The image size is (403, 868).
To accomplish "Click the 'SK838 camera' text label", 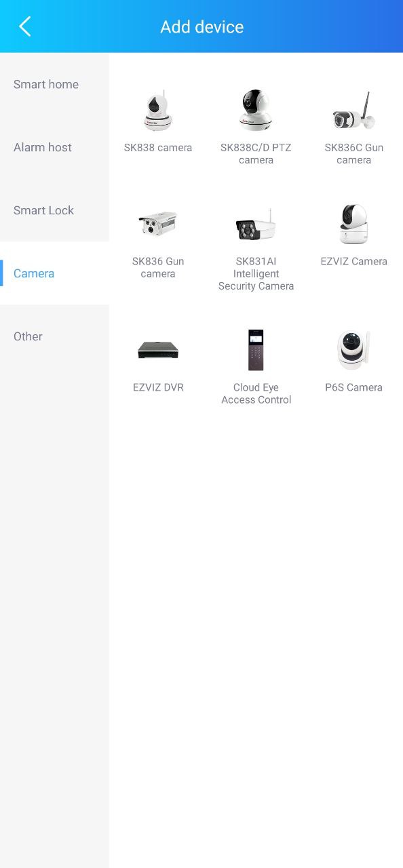I will point(158,148).
